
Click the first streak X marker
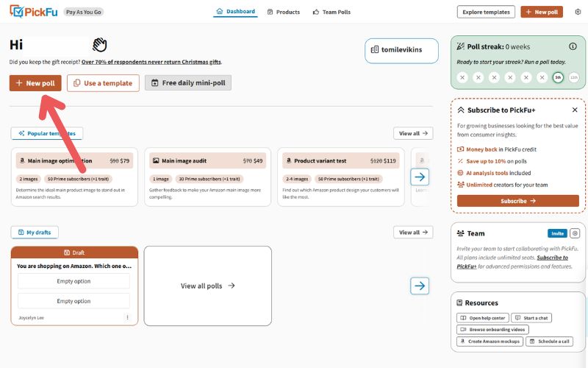point(462,77)
